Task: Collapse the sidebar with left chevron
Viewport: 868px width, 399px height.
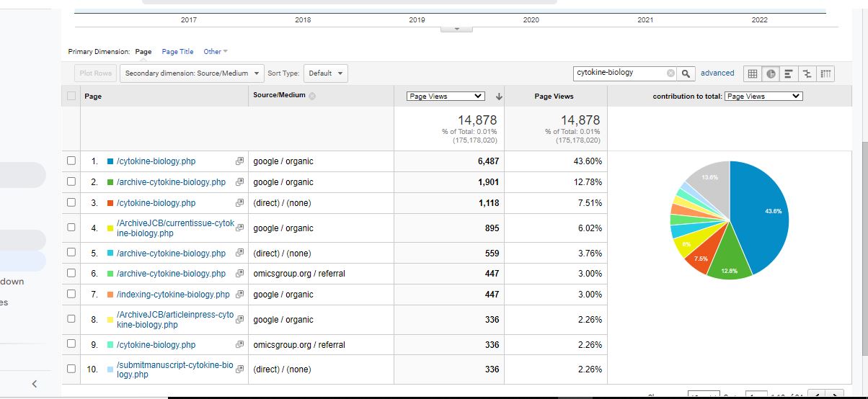Action: [34, 384]
